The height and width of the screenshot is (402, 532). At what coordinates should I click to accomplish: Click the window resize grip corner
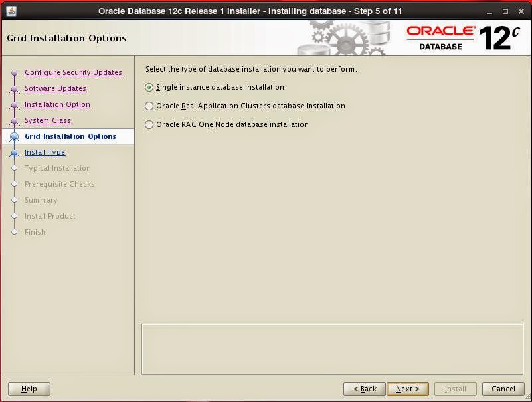(527, 396)
